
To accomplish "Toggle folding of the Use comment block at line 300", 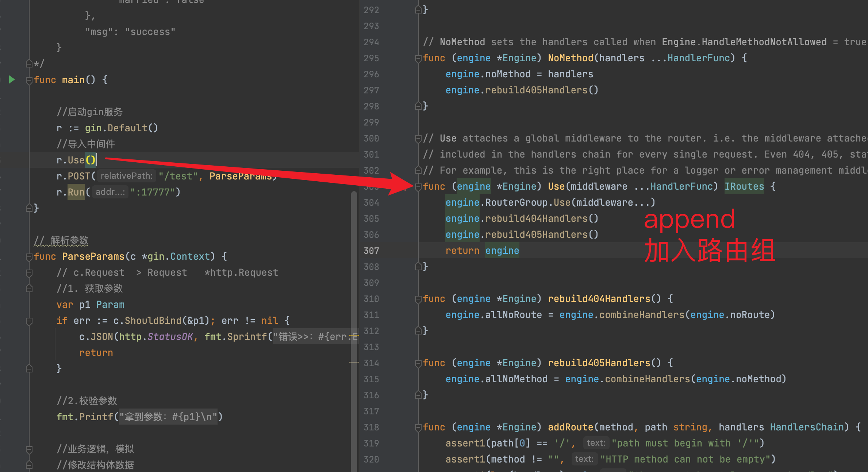I will tap(418, 139).
